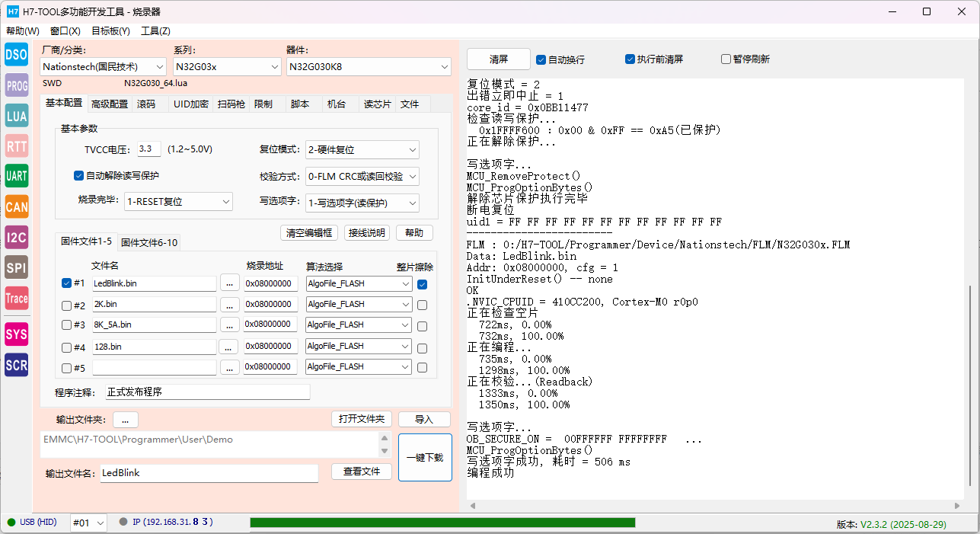The height and width of the screenshot is (534, 980).
Task: Click the 清屏 button
Action: [499, 59]
